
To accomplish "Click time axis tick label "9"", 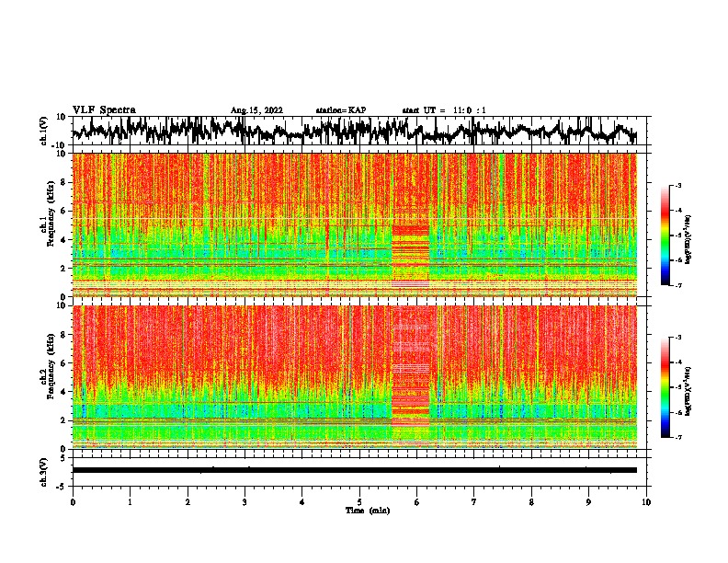I will [588, 502].
